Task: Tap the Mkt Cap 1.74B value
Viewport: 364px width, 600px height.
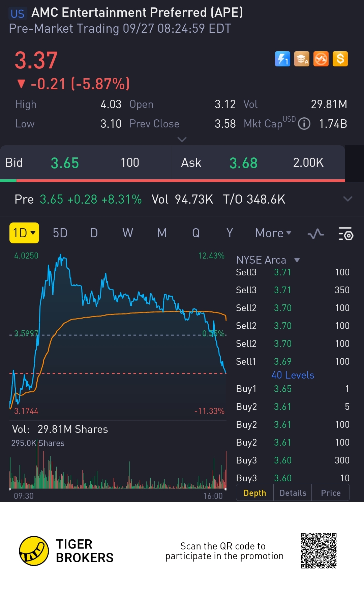Action: click(333, 124)
